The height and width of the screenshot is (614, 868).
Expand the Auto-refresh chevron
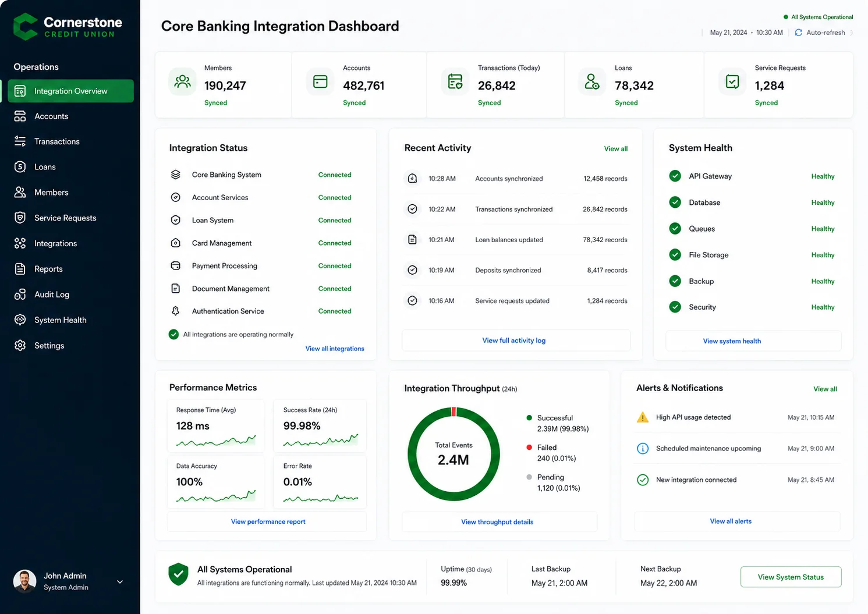851,33
